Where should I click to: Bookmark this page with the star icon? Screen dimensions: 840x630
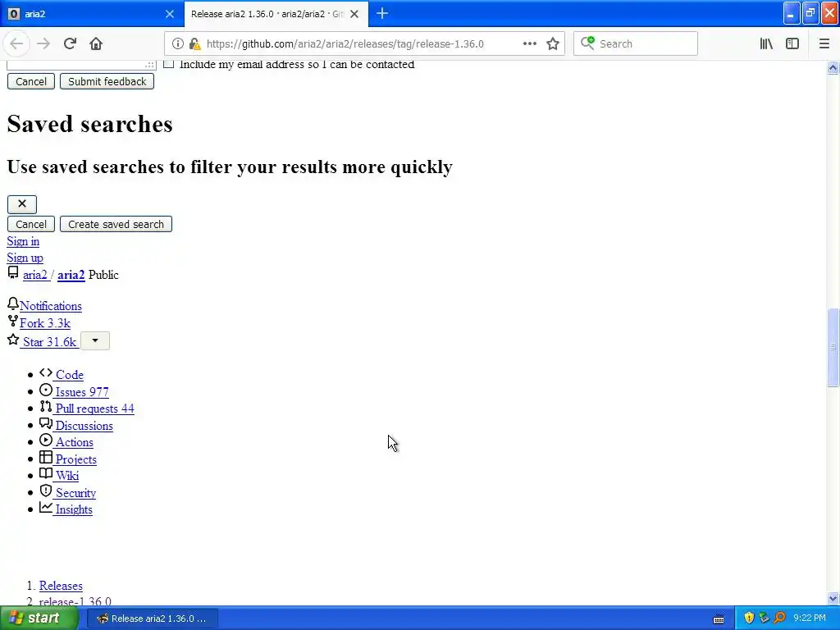click(x=553, y=44)
